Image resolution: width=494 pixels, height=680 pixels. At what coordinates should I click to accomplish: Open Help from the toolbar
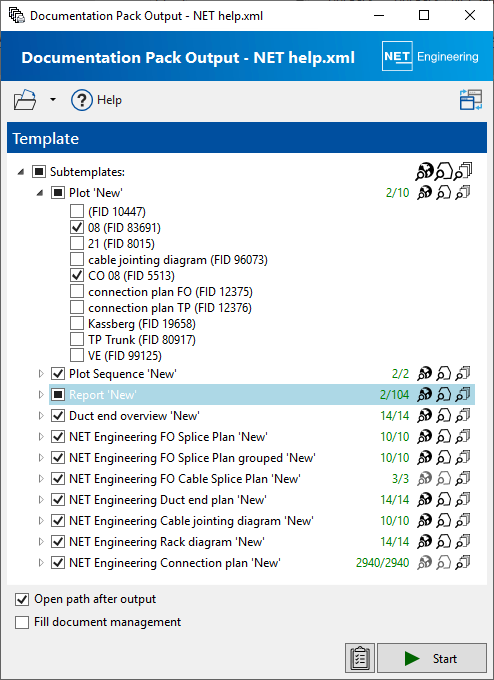96,100
